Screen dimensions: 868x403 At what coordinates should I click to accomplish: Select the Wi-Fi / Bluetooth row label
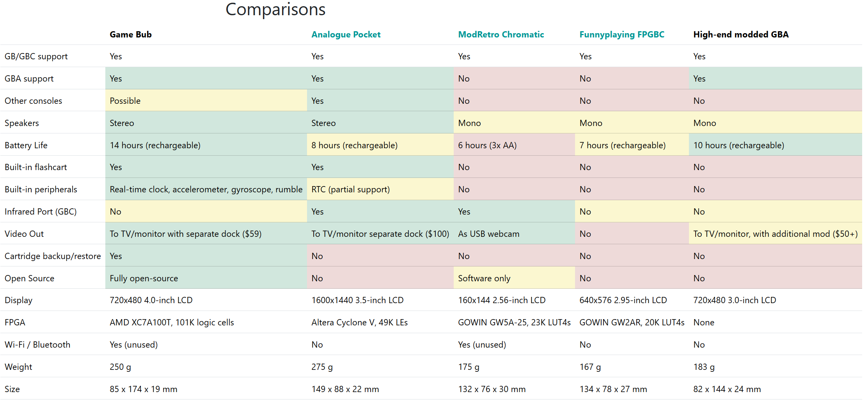[x=37, y=344]
